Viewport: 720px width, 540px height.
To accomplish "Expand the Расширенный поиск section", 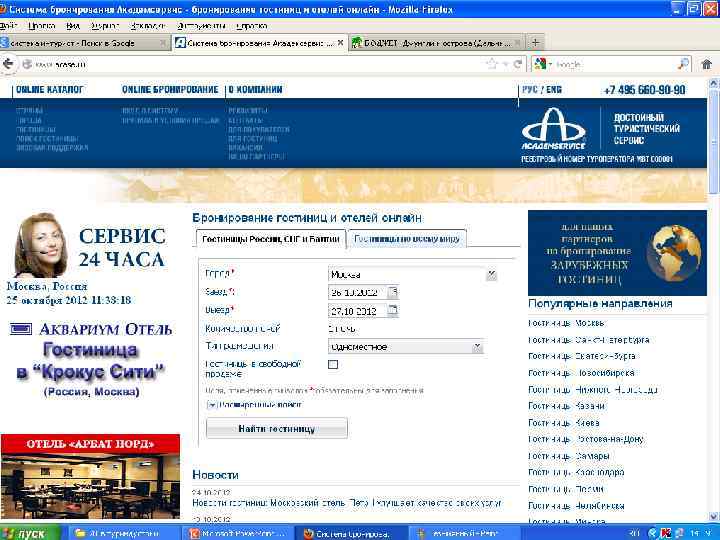I will click(254, 405).
